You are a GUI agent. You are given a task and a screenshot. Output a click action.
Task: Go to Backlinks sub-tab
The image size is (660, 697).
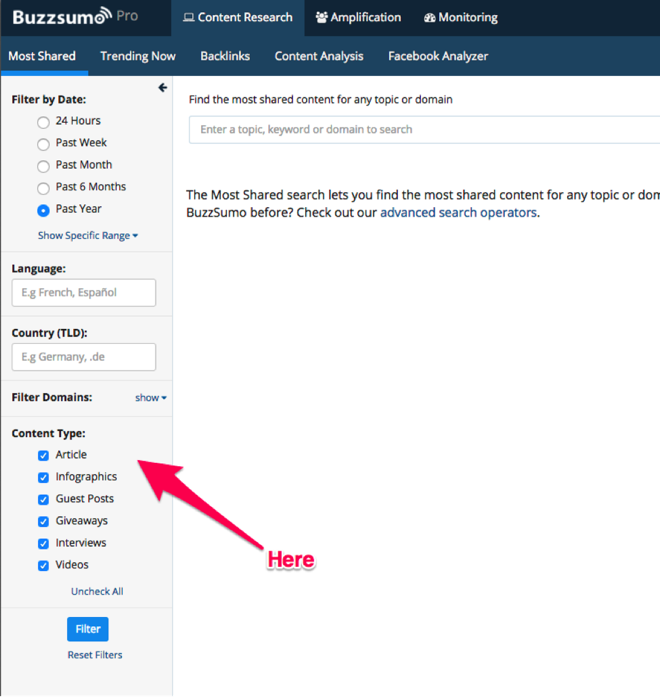point(225,56)
